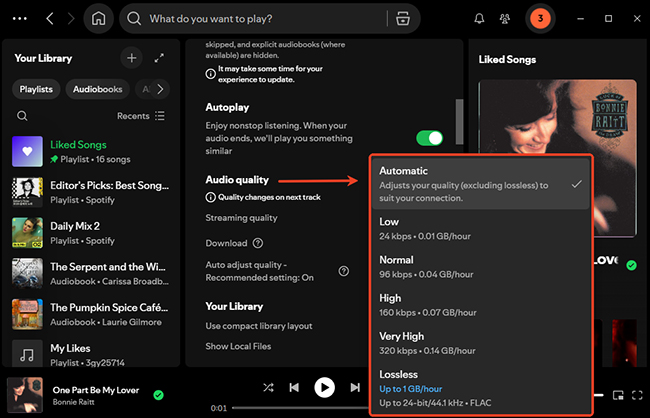Select Automatic audio quality option

click(x=481, y=184)
